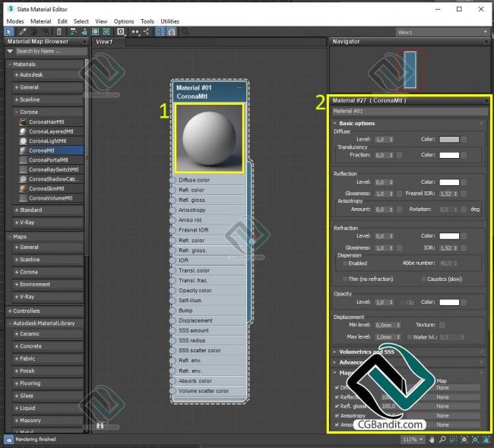The width and height of the screenshot is (494, 448).
Task: Open the Material/Map Browser options arrow
Action: click(10, 52)
